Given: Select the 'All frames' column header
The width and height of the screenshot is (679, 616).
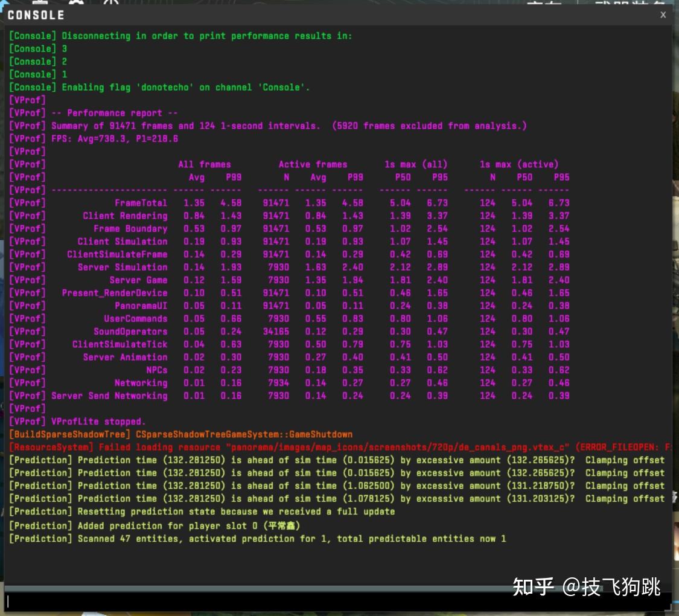Looking at the screenshot, I should [205, 164].
